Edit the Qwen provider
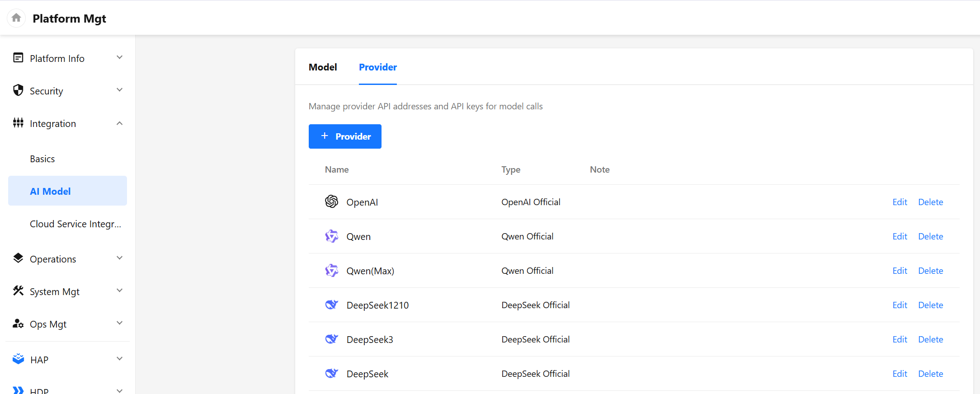Screen dimensions: 980x394 900,236
